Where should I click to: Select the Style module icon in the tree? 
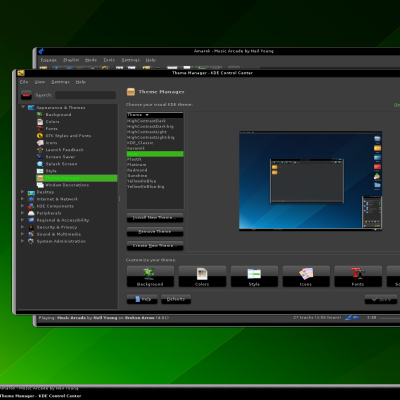click(40, 171)
